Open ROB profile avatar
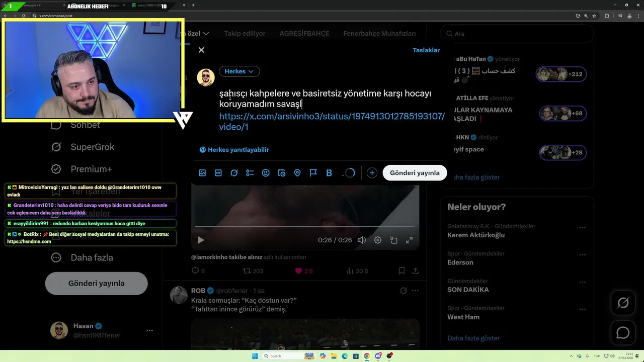Image resolution: width=644 pixels, height=362 pixels. pyautogui.click(x=179, y=295)
